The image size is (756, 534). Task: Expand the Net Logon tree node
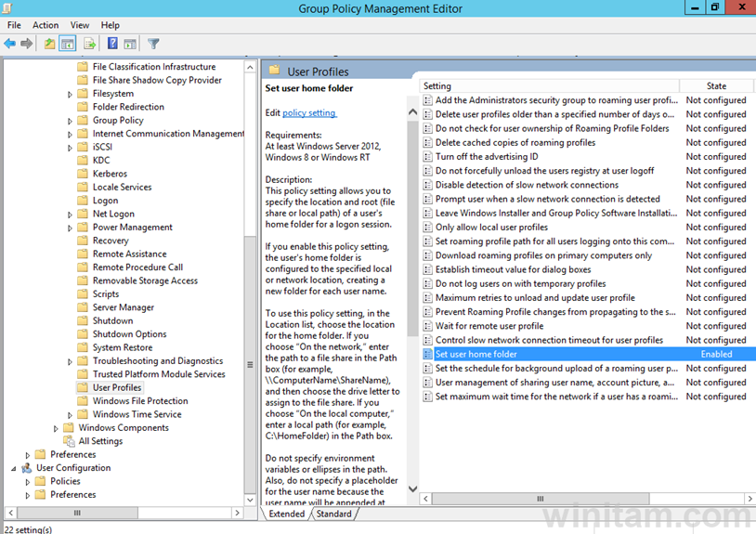[70, 215]
